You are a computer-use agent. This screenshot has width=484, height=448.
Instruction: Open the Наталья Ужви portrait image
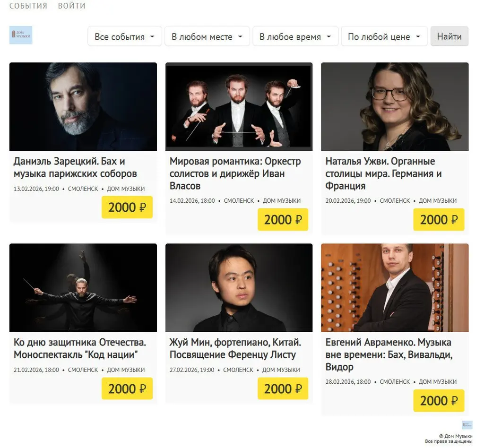pyautogui.click(x=395, y=106)
